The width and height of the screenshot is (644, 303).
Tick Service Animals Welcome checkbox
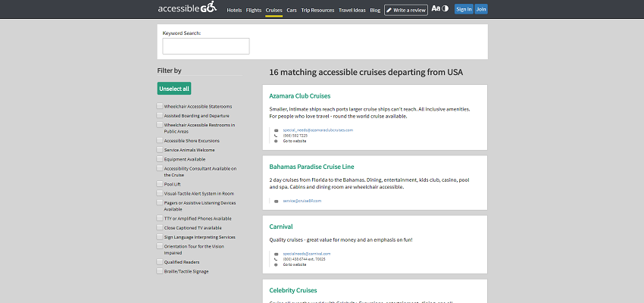click(160, 149)
